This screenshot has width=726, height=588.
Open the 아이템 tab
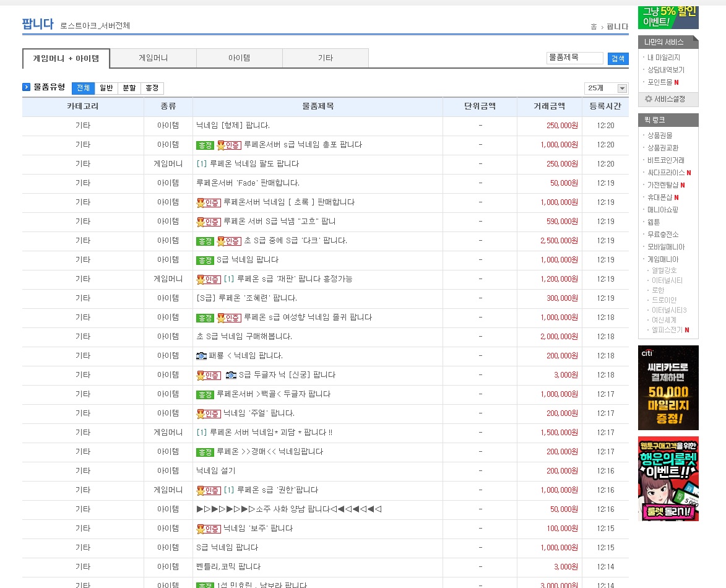[239, 58]
